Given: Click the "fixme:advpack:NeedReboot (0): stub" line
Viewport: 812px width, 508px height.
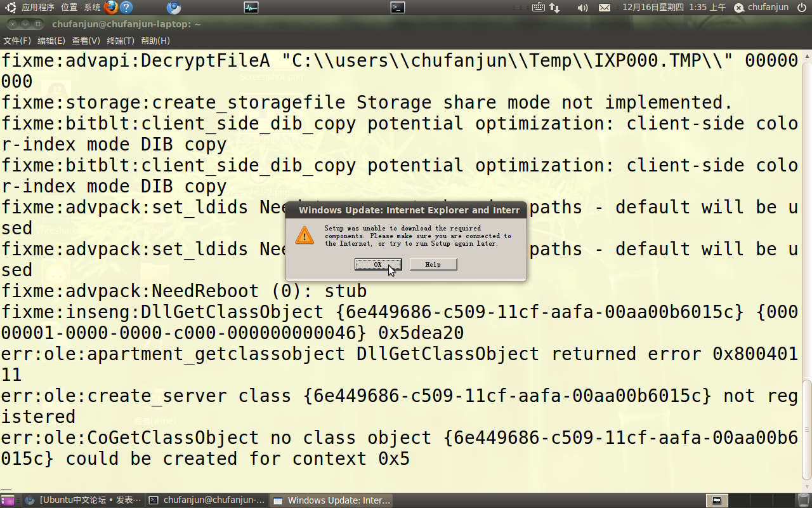Looking at the screenshot, I should pyautogui.click(x=184, y=291).
